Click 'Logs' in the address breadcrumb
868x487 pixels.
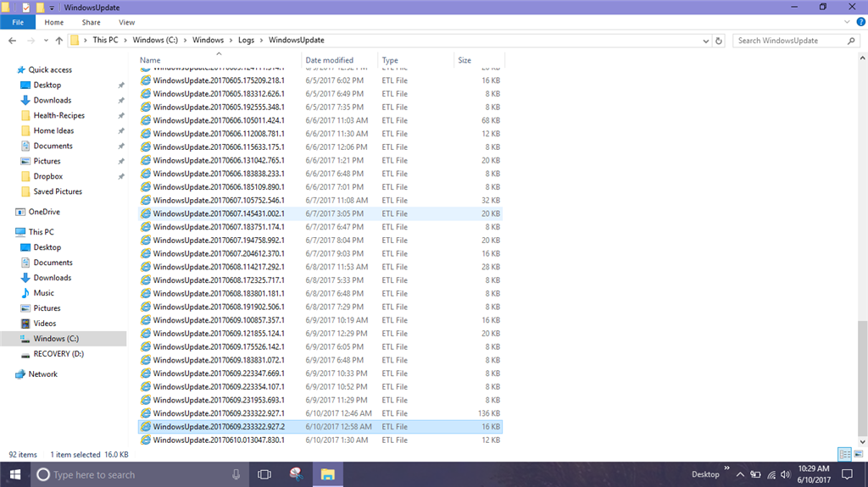(247, 40)
